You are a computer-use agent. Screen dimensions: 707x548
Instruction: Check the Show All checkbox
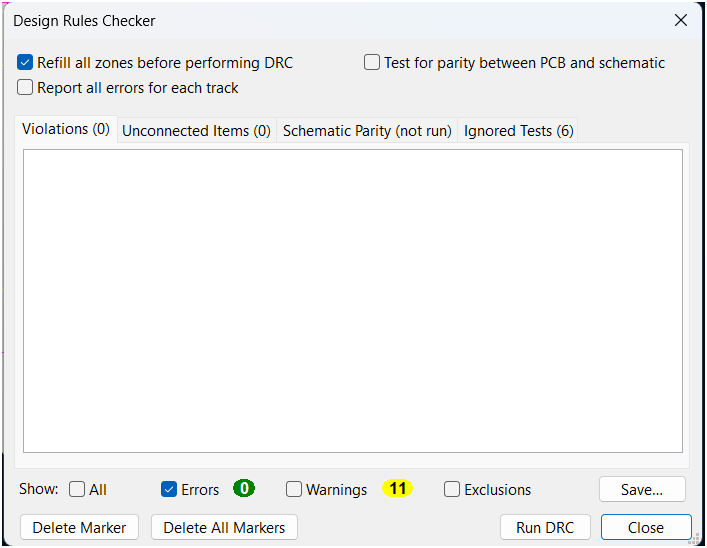[x=77, y=489]
